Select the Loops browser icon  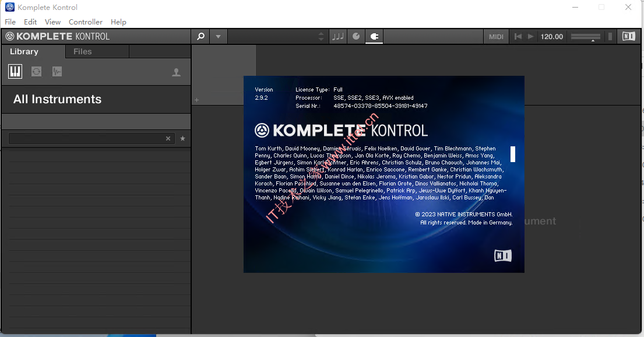point(37,72)
